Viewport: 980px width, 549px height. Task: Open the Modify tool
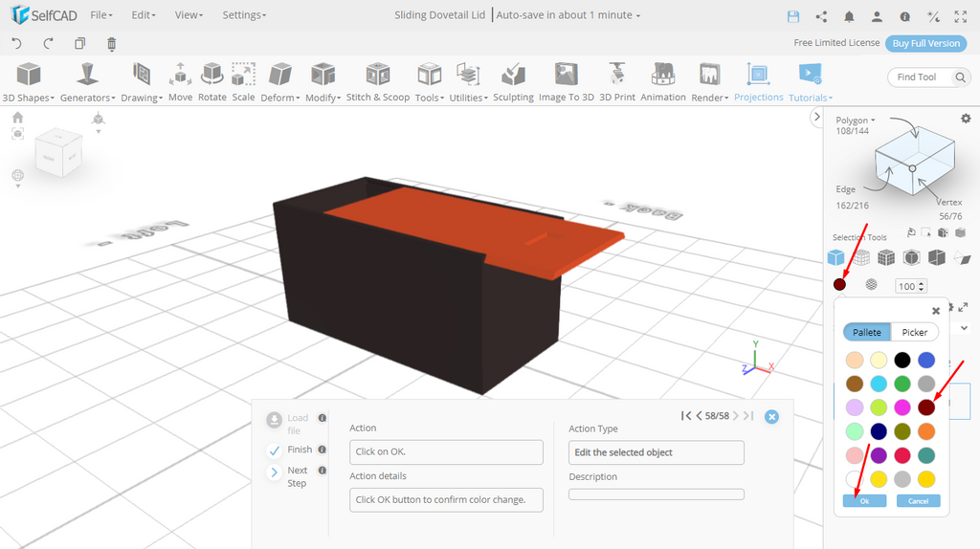323,82
